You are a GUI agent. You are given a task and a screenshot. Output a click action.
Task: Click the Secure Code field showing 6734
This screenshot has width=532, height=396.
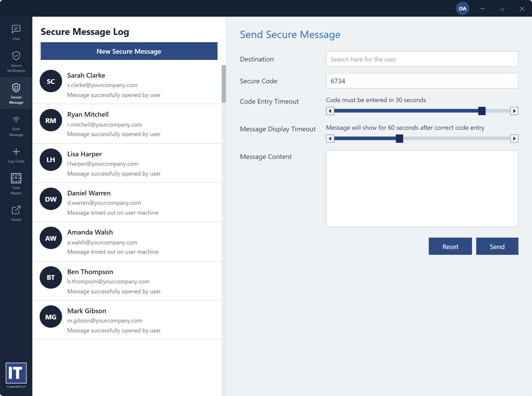[422, 81]
